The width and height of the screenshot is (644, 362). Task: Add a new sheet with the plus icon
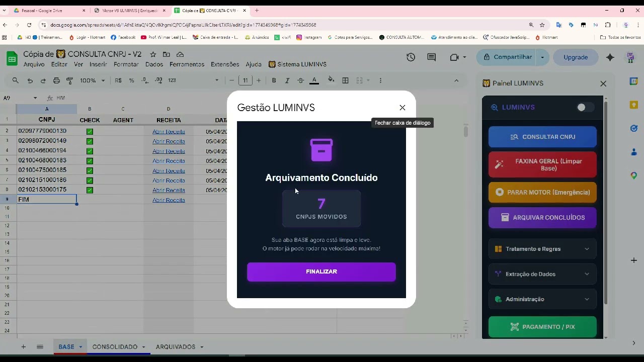click(x=23, y=347)
